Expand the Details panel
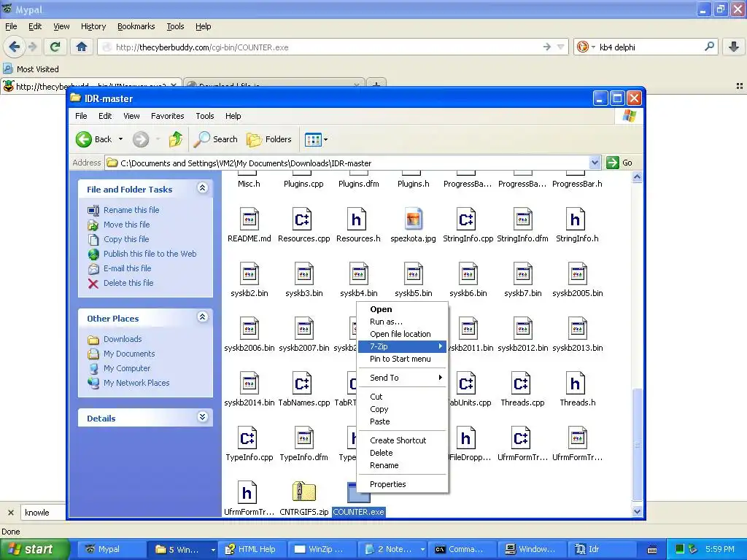747x560 pixels. 203,417
